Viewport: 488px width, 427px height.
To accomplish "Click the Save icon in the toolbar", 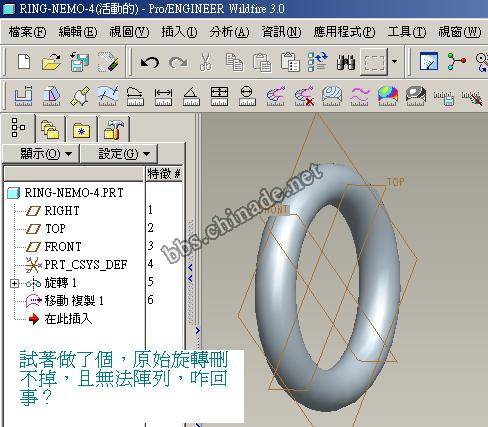I will (x=79, y=62).
